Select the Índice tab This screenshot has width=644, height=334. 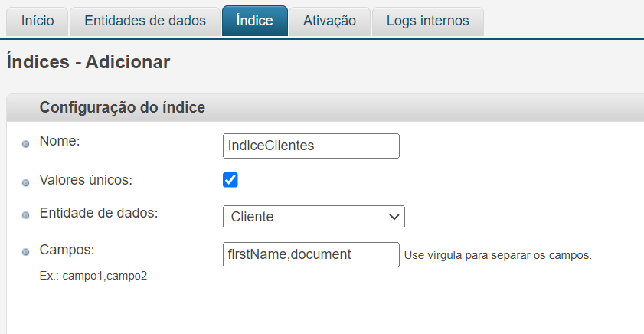click(254, 21)
